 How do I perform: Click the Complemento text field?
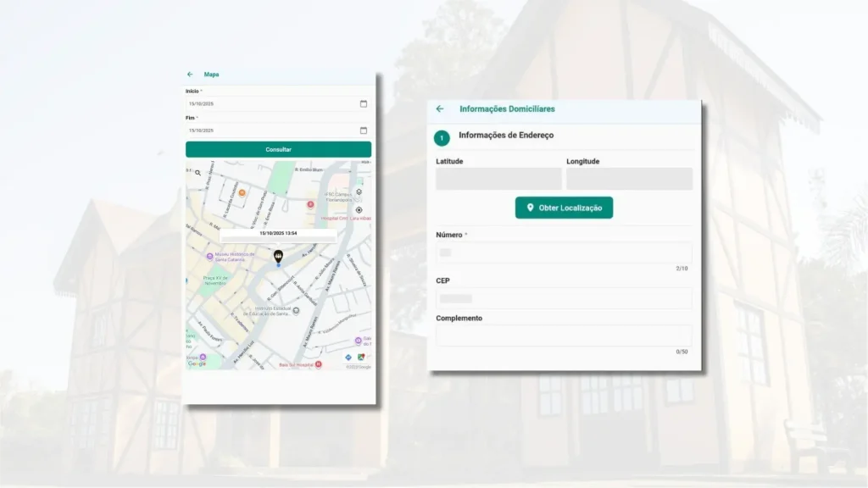564,335
